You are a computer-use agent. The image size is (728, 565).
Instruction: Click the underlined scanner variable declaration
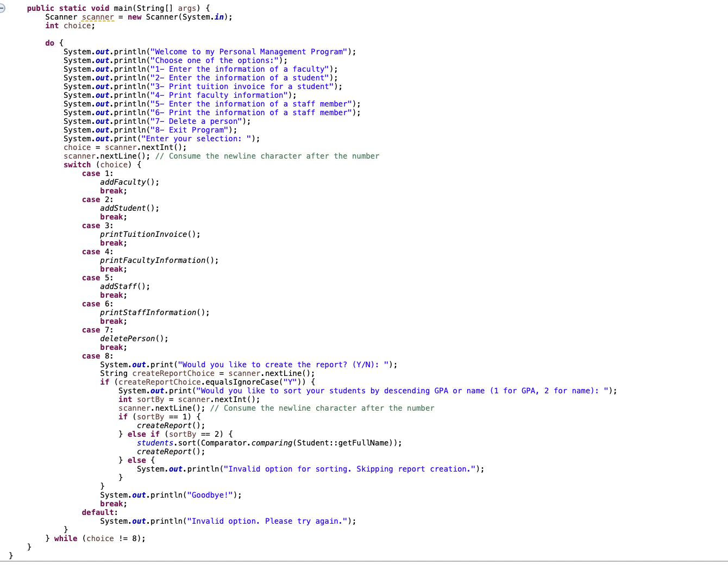pyautogui.click(x=98, y=17)
